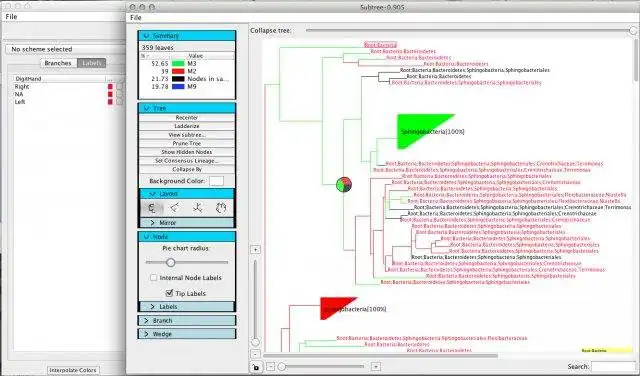Click the horizontal zoom slider handle
This screenshot has width=640, height=376.
coord(282,367)
